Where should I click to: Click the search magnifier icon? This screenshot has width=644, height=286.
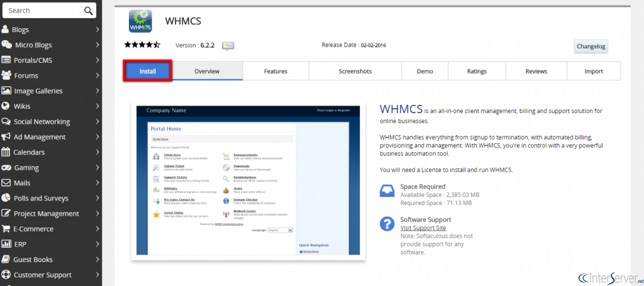click(x=88, y=11)
